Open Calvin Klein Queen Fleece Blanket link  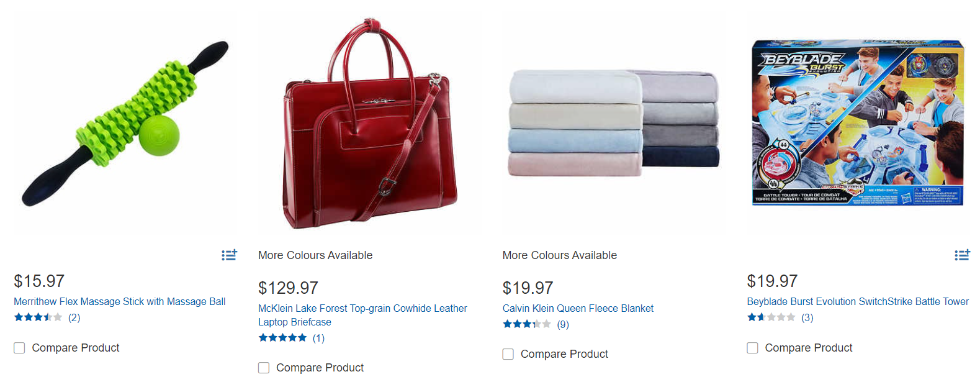click(x=578, y=308)
